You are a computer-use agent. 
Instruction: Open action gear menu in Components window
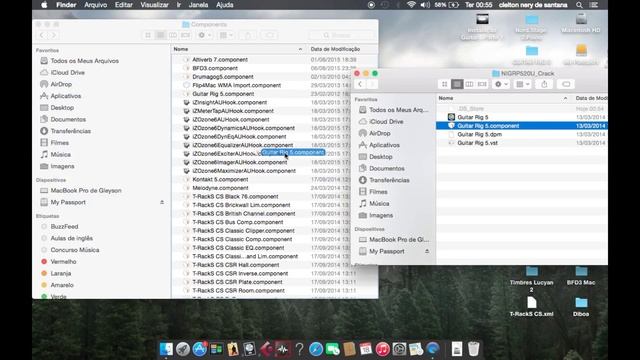(x=204, y=36)
